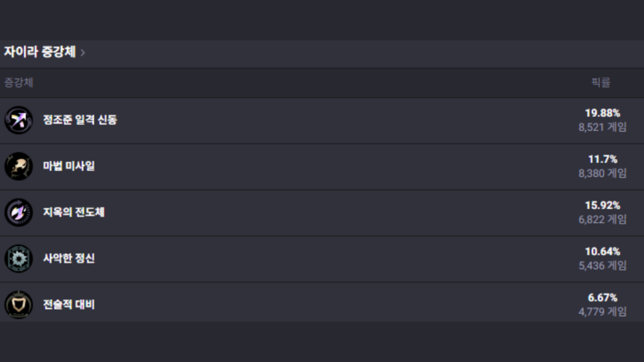Screen dimensions: 644x362
Task: Sort by the 픽률 column header
Action: (601, 82)
